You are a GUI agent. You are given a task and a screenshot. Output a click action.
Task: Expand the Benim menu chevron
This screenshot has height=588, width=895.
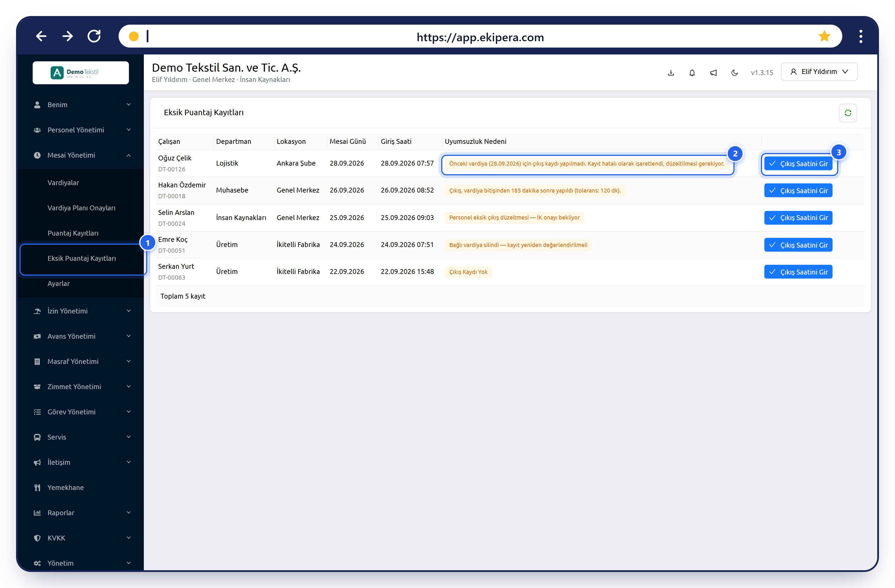click(129, 104)
